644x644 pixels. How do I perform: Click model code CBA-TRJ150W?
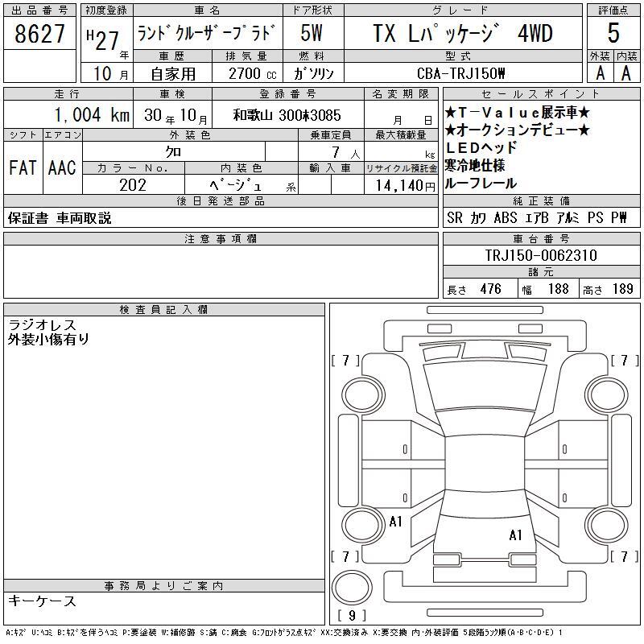coord(460,73)
